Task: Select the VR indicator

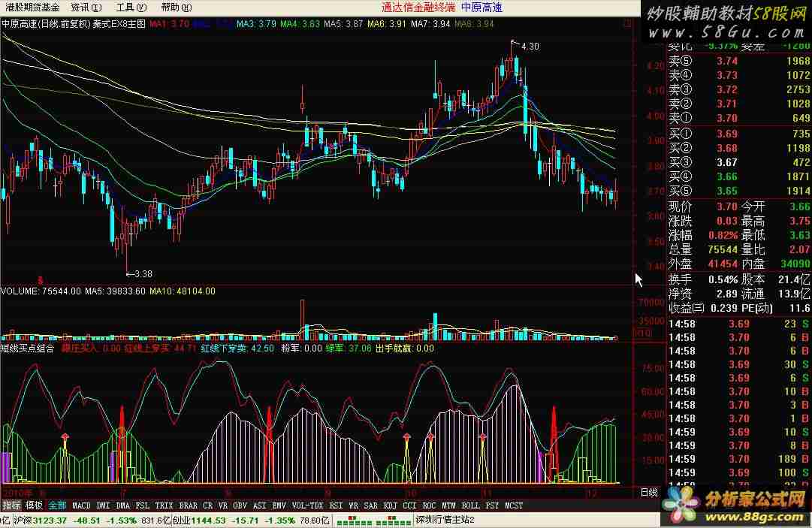Action: click(223, 505)
